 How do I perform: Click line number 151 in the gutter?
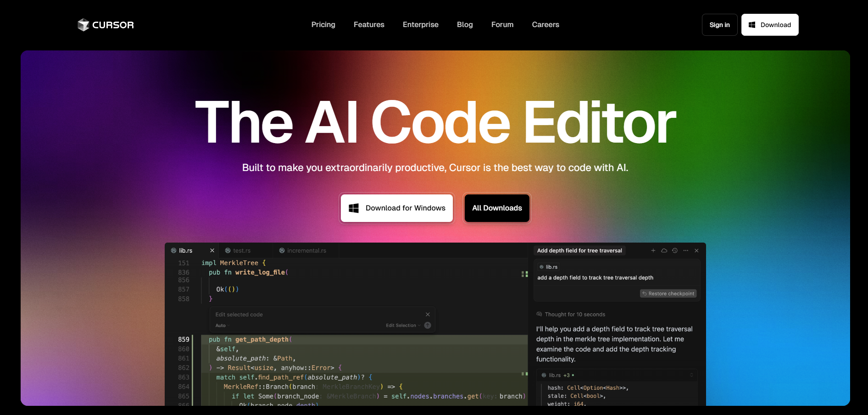184,263
